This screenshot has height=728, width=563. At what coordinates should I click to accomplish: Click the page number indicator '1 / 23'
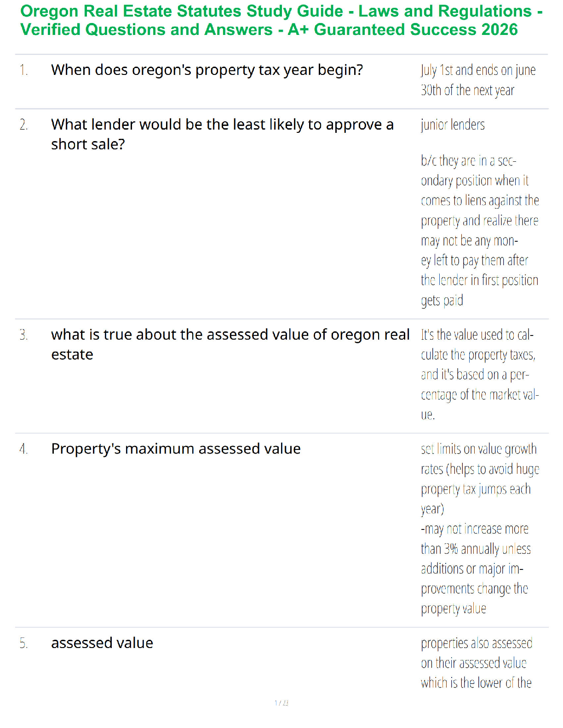click(281, 703)
